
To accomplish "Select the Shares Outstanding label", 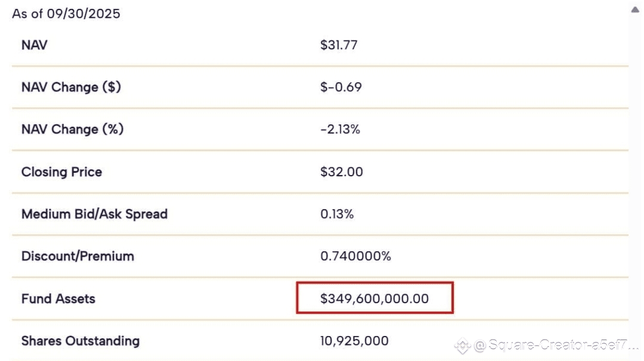I will click(80, 341).
